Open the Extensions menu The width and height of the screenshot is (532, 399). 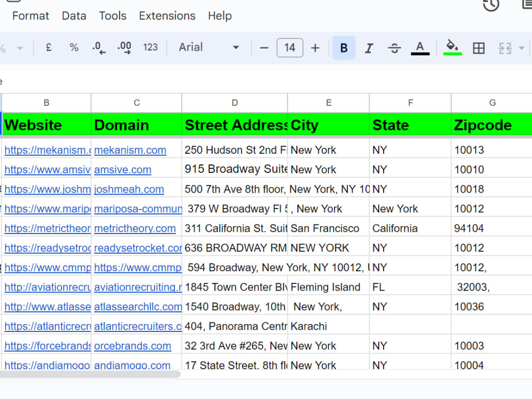pyautogui.click(x=167, y=16)
